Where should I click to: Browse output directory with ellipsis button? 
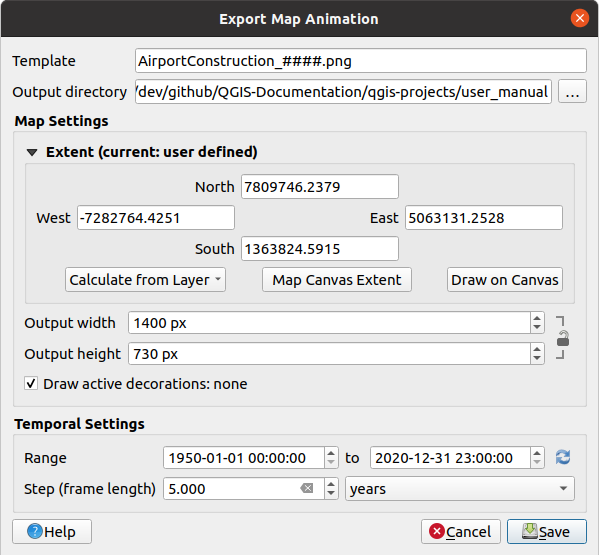tap(572, 91)
